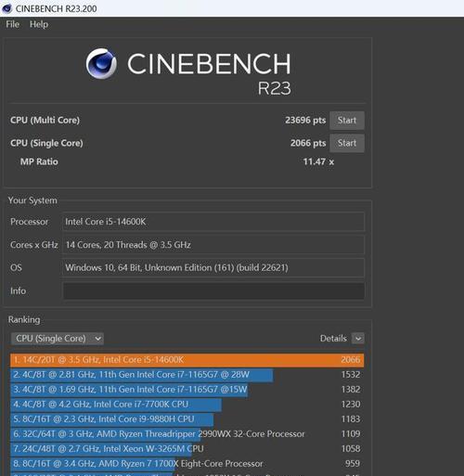Image resolution: width=464 pixels, height=476 pixels.
Task: Click the CPU (Multi Core) label
Action: [45, 121]
